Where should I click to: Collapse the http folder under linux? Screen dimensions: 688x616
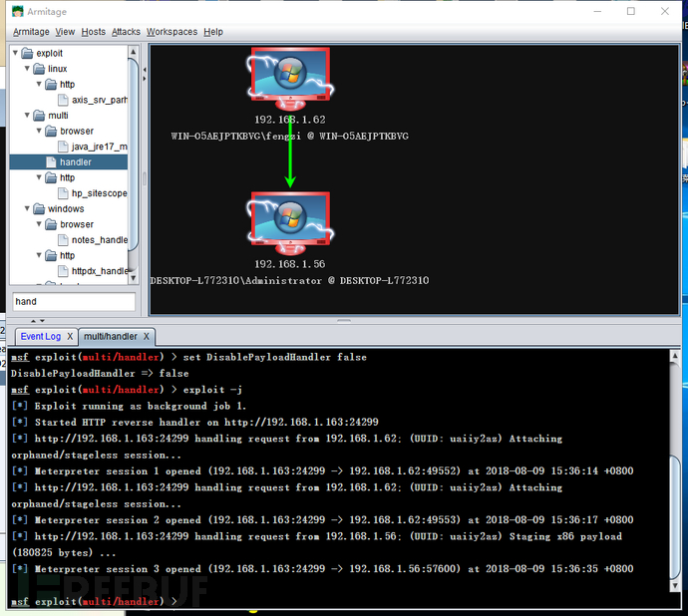[x=39, y=84]
